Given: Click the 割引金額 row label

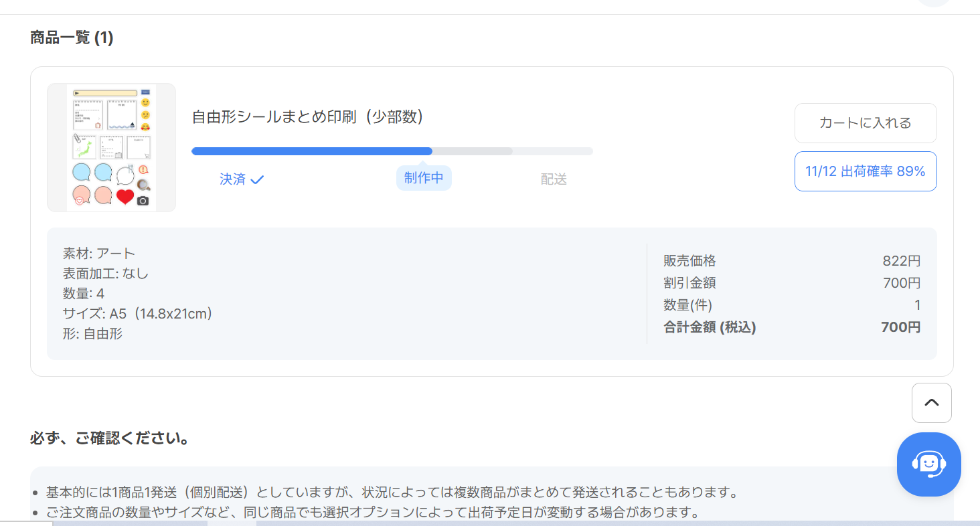Looking at the screenshot, I should (689, 283).
